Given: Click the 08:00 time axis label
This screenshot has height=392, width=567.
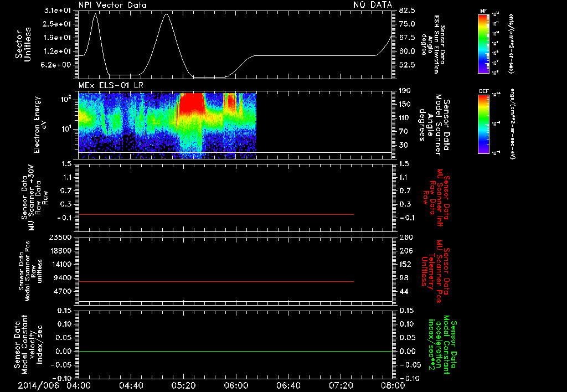Looking at the screenshot, I should [393, 385].
